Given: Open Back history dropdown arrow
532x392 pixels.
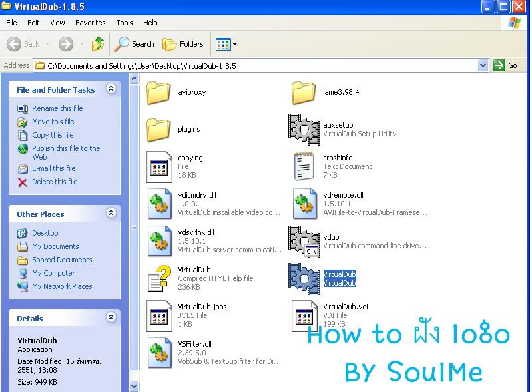Looking at the screenshot, I should [47, 44].
